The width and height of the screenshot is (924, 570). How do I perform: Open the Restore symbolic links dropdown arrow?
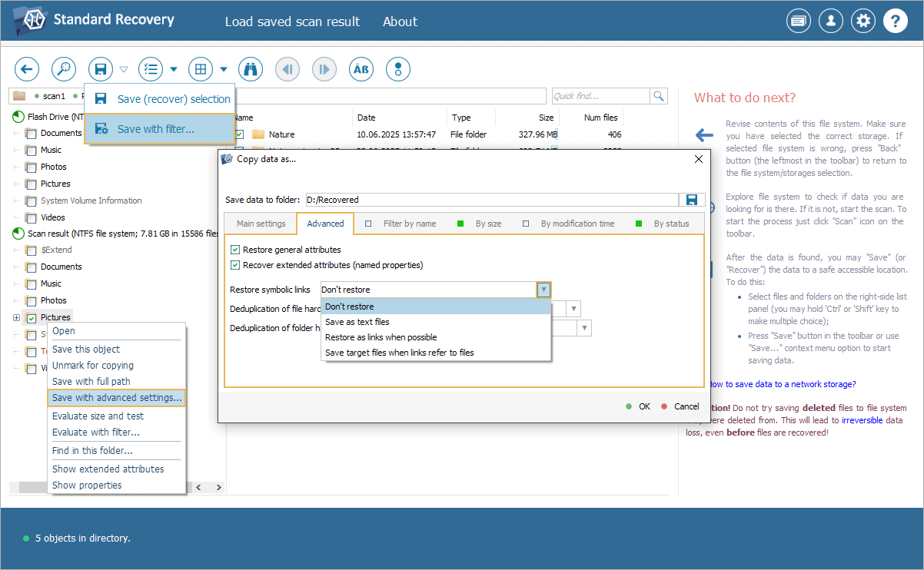(x=543, y=290)
